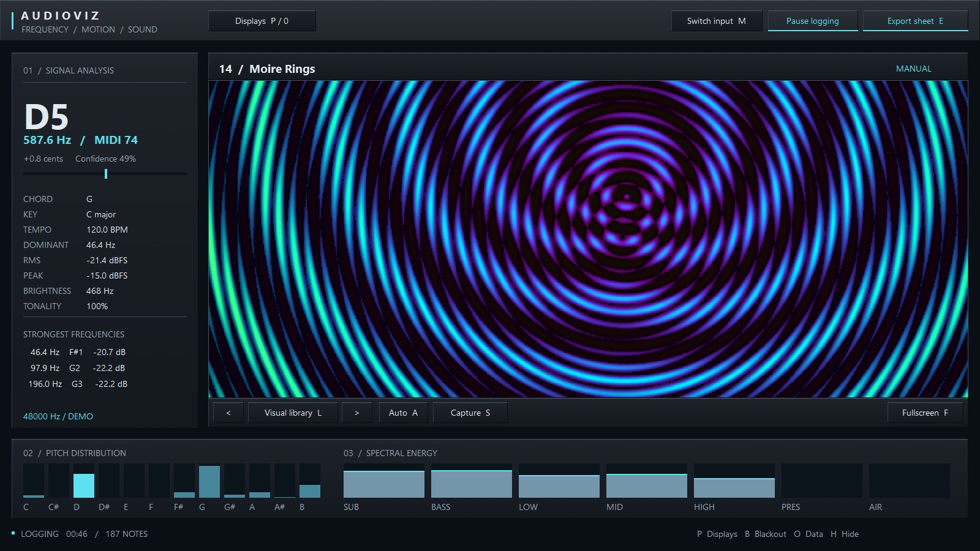Select the B pitch distribution bar
The width and height of the screenshot is (980, 551).
310,481
